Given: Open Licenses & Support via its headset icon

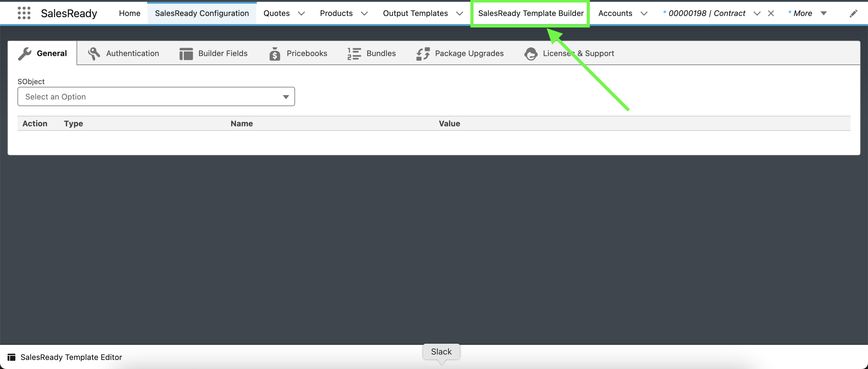Looking at the screenshot, I should pos(530,53).
